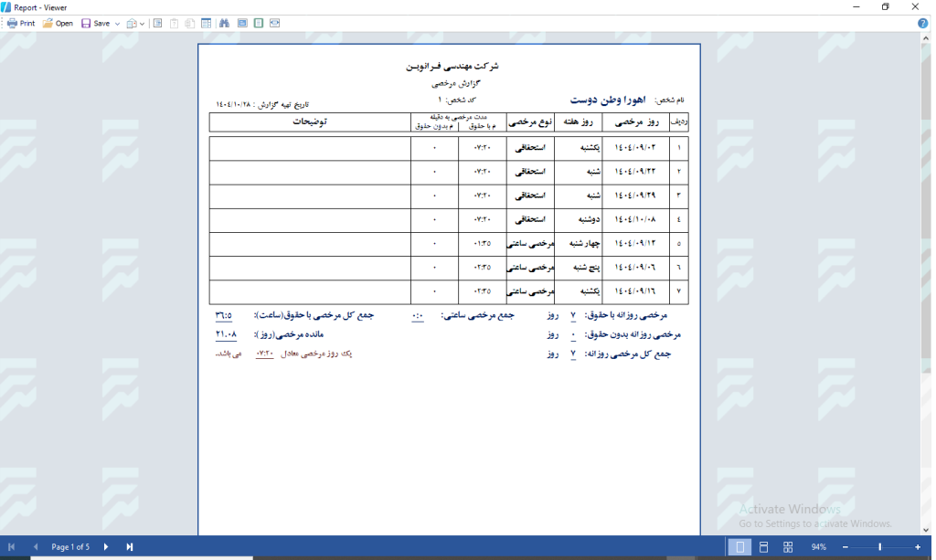936x560 pixels.
Task: Click the zoom slider handle
Action: pos(880,546)
